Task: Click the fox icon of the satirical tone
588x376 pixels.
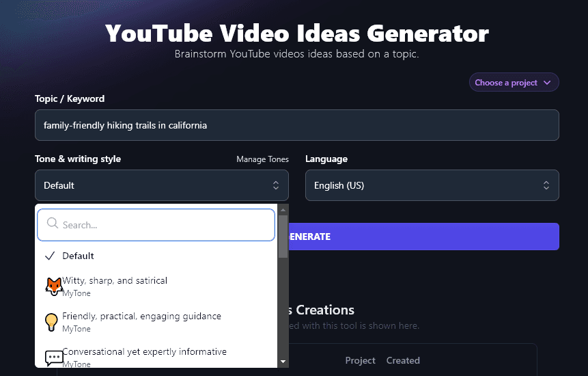Action: [54, 286]
